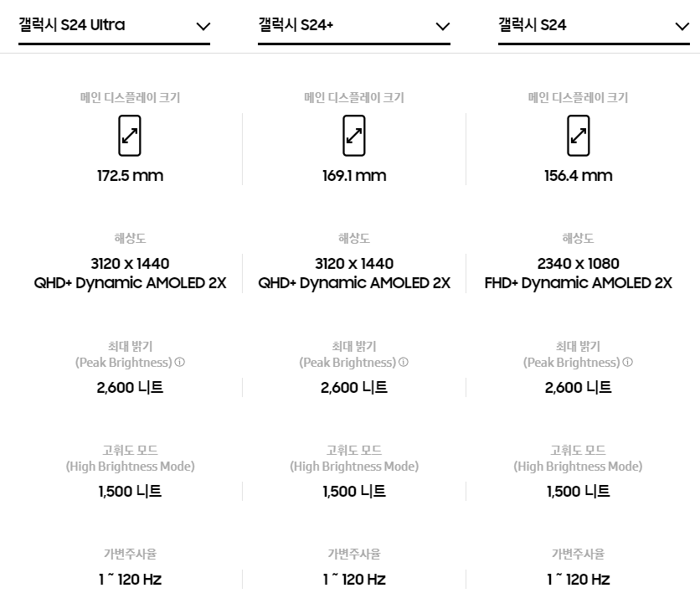Image resolution: width=700 pixels, height=614 pixels.
Task: Click the QHD+ Dynamic AMOLED 2X resolution text
Action: [x=130, y=283]
